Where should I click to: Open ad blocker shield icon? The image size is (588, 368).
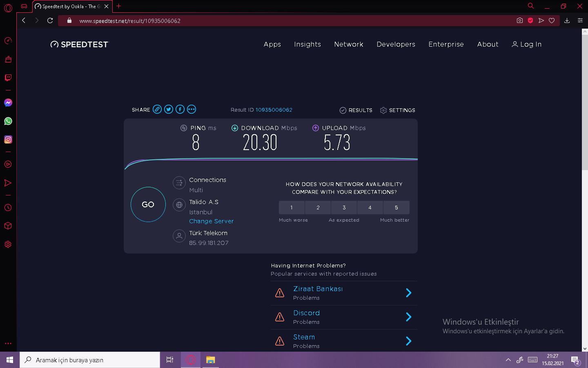click(x=530, y=20)
